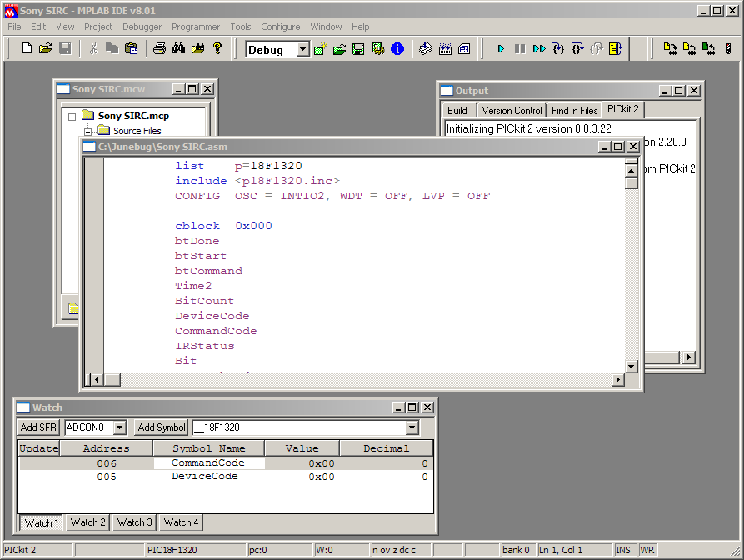Click the Step Over icon
The image size is (744, 560).
[577, 49]
